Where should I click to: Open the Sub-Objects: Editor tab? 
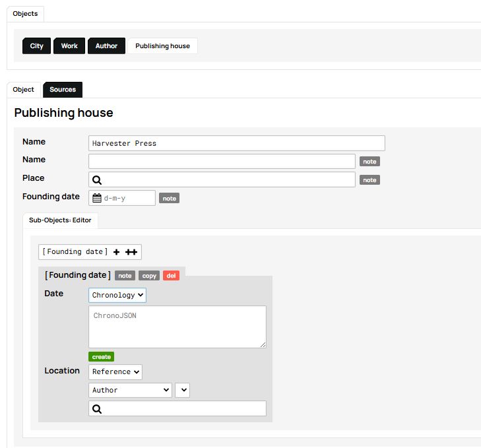(x=60, y=220)
